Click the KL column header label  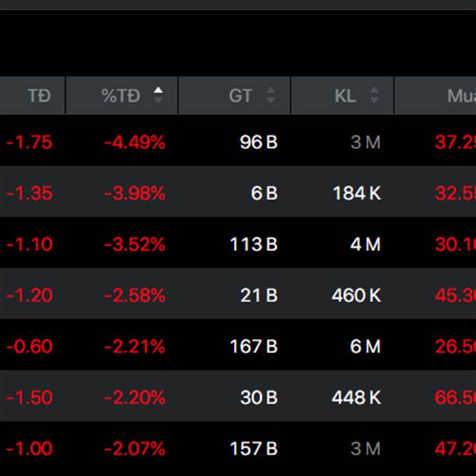tap(345, 96)
